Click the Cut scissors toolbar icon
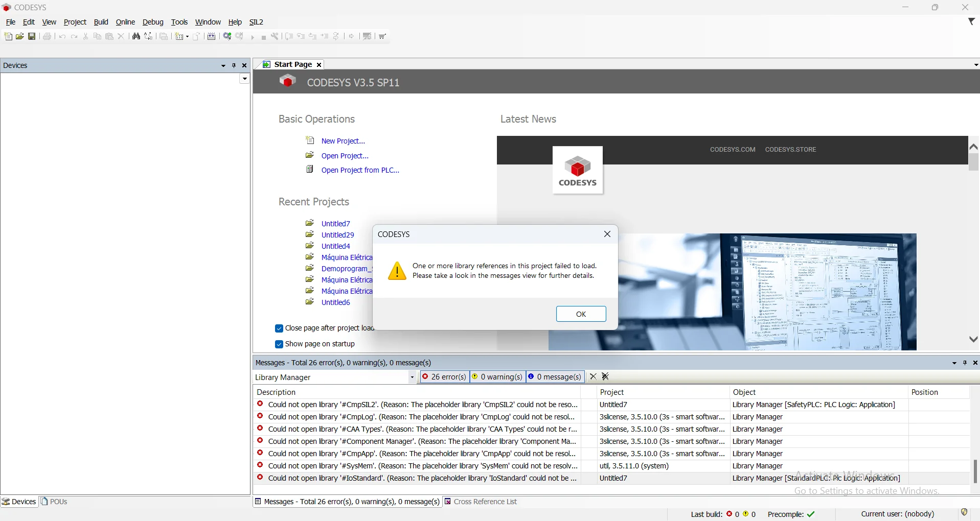This screenshot has width=980, height=521. [86, 36]
